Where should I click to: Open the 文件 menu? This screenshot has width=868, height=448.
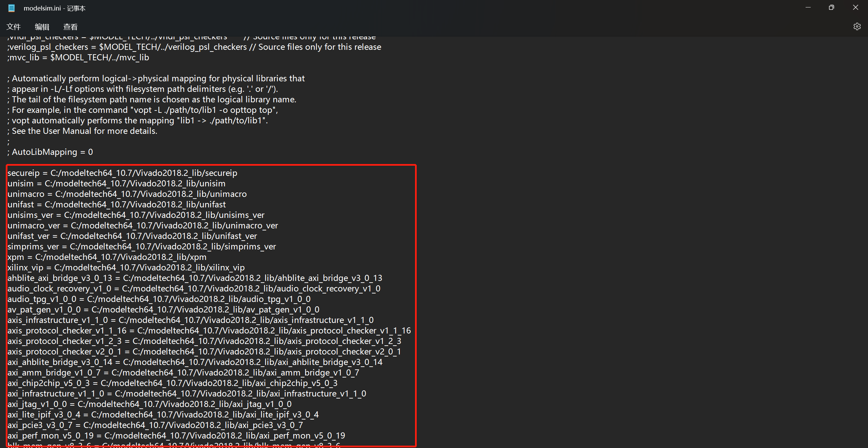[x=14, y=27]
